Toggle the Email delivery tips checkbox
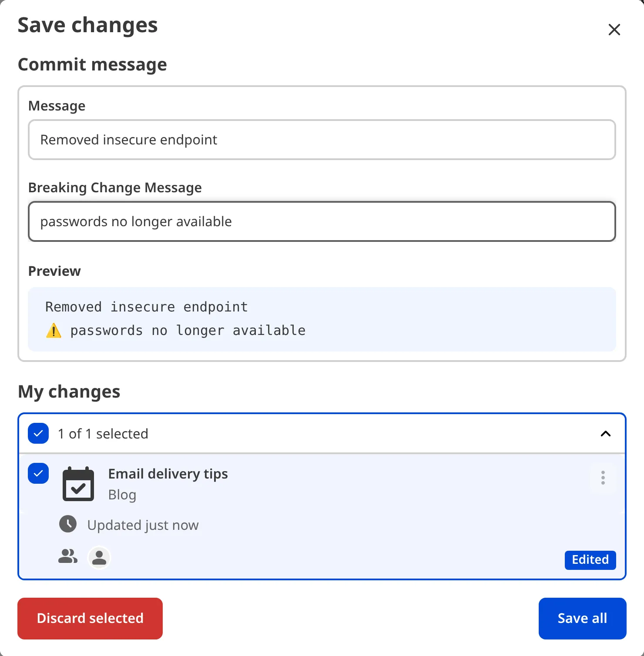Viewport: 644px width, 656px height. click(x=38, y=473)
